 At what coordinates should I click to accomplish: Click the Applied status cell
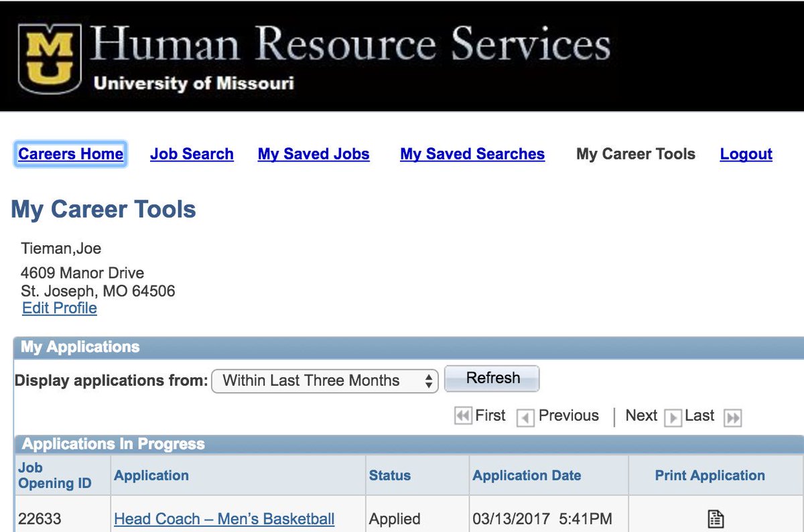tap(395, 519)
